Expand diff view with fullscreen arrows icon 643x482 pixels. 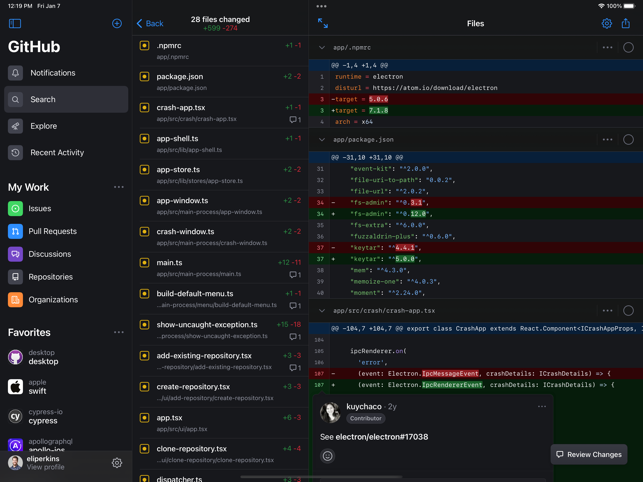[323, 23]
